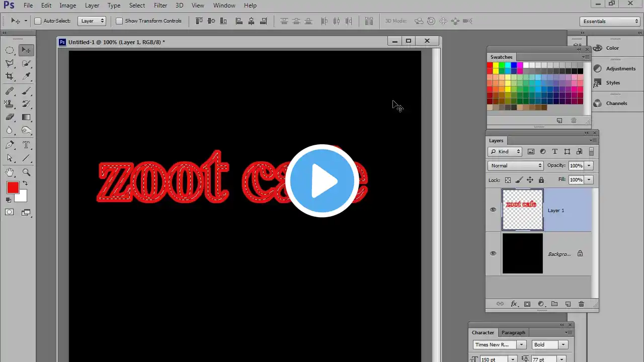Select the Line tool
Viewport: 644px width, 362px height.
(26, 158)
